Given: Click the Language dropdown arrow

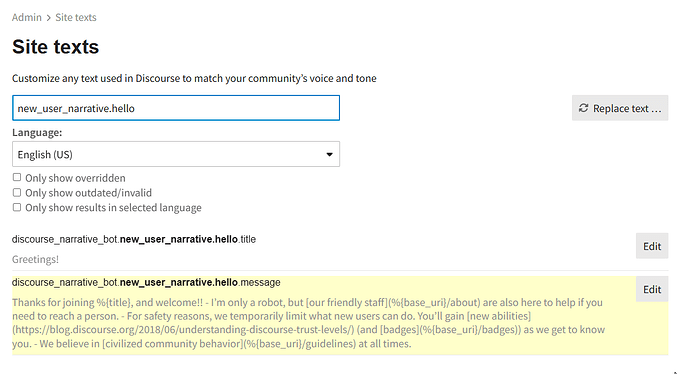Looking at the screenshot, I should [329, 154].
